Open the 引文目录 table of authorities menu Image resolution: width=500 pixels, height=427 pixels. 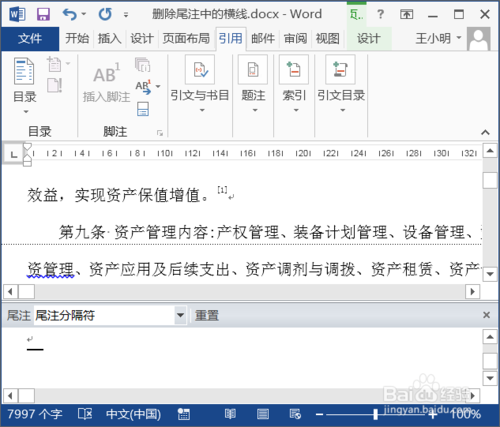coord(341,84)
